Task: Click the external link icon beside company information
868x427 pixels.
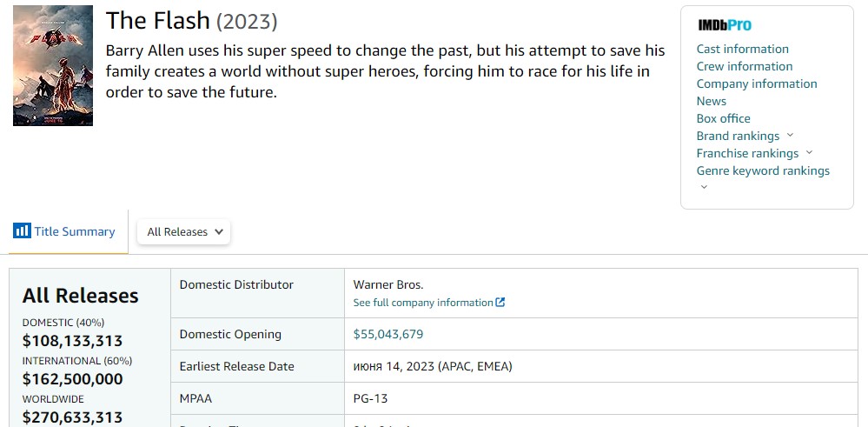Action: click(500, 303)
